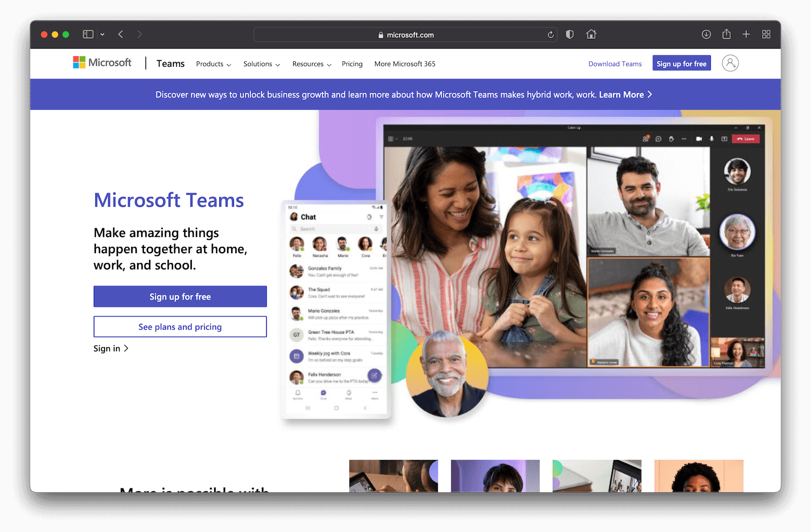This screenshot has height=532, width=811.
Task: Show participants via the people icon
Action: [646, 139]
